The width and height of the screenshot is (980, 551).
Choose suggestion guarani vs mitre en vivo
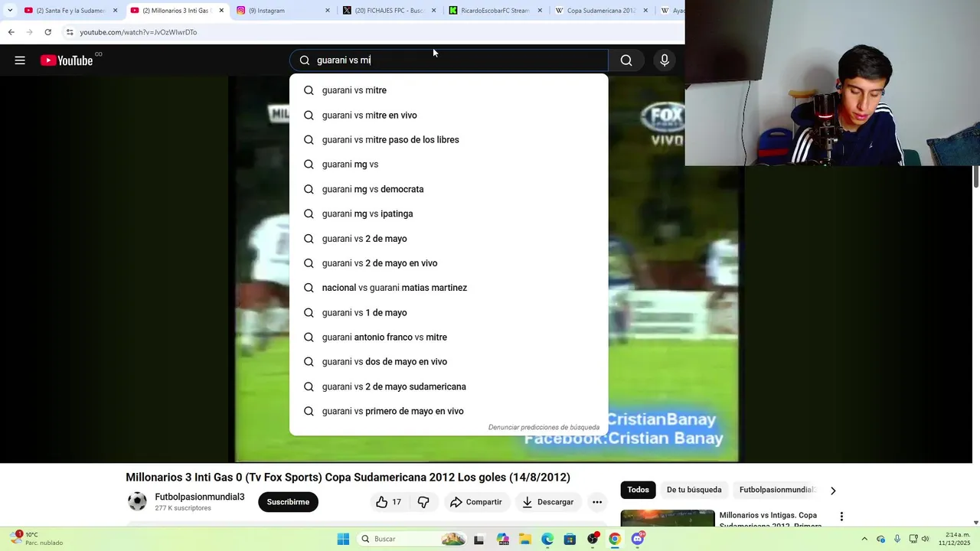(449, 115)
